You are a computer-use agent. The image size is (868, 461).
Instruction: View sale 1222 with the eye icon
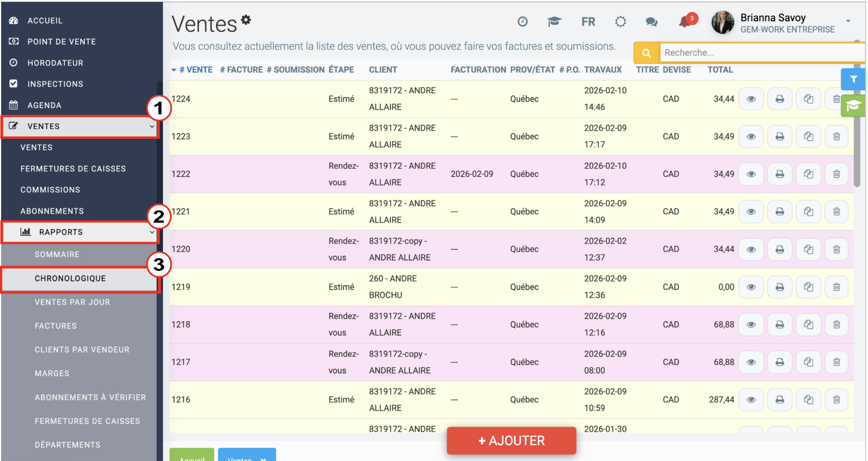(751, 174)
